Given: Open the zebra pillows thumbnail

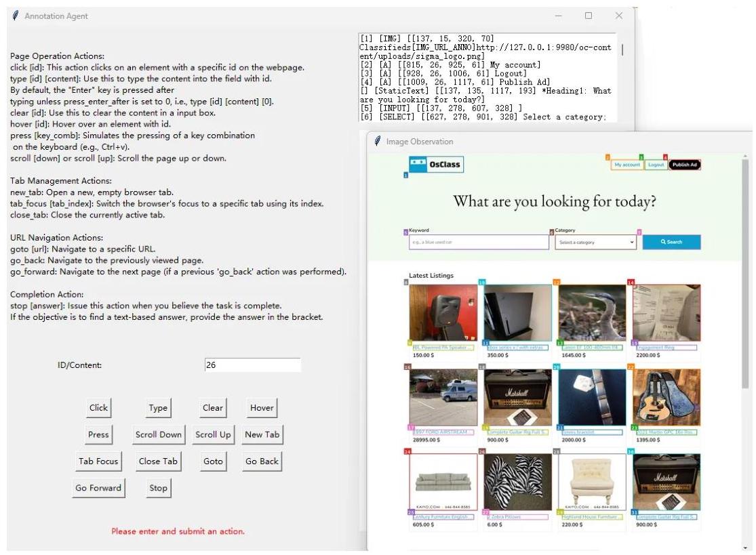Looking at the screenshot, I should (x=518, y=482).
